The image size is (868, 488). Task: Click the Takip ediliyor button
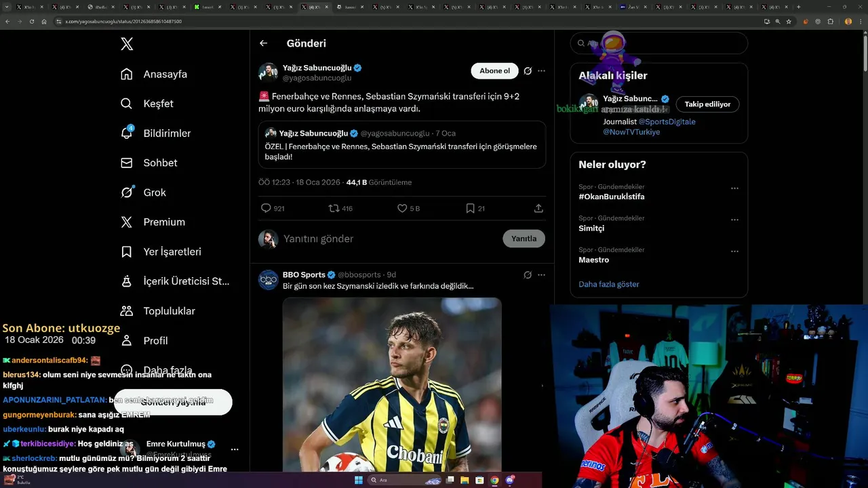pos(707,104)
